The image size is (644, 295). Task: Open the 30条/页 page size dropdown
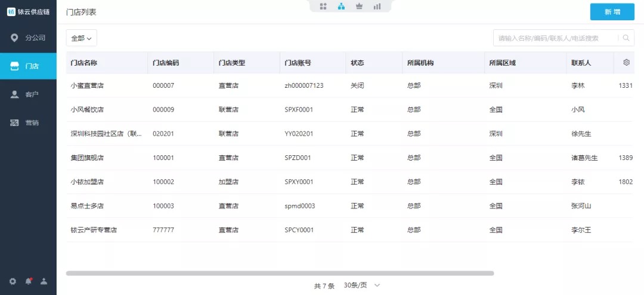pyautogui.click(x=361, y=286)
